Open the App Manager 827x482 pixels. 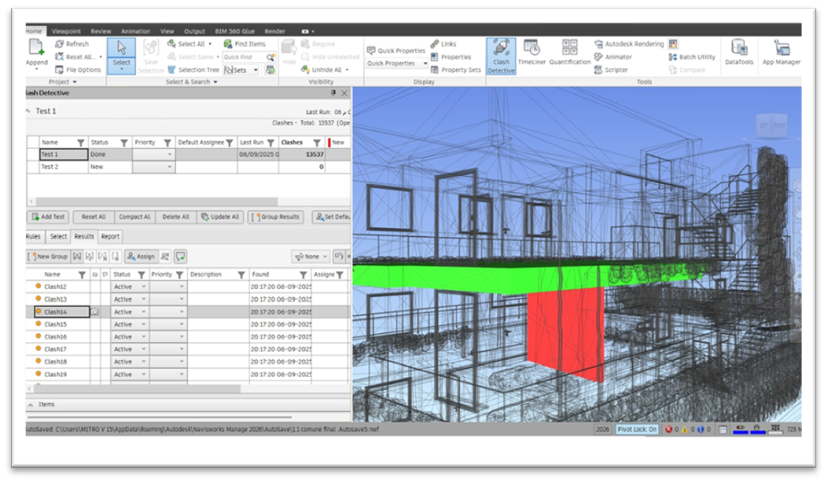[x=781, y=53]
